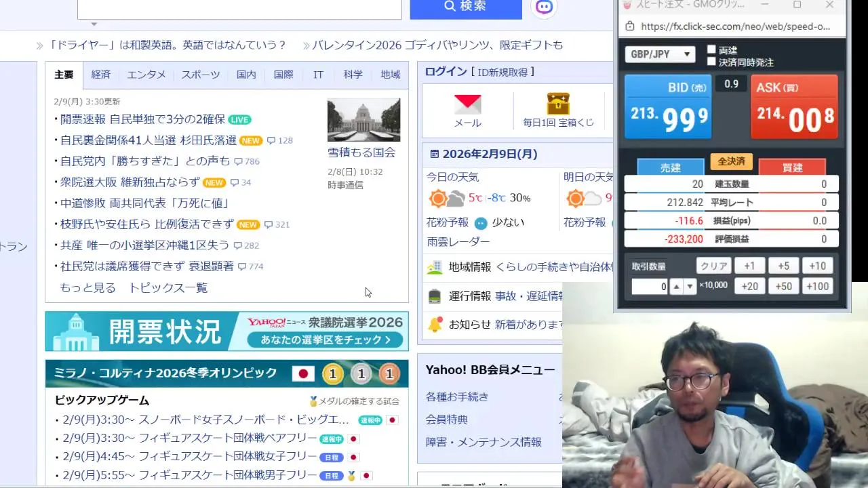Viewport: 868px width, 488px height.
Task: Open スノーボード女子ビッグエア game link
Action: [x=205, y=420]
